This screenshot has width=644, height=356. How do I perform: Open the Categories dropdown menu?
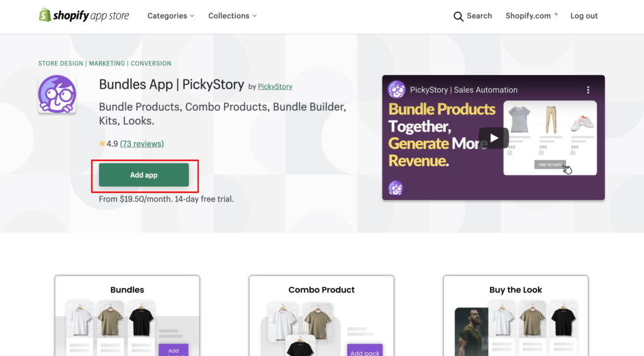click(x=171, y=16)
